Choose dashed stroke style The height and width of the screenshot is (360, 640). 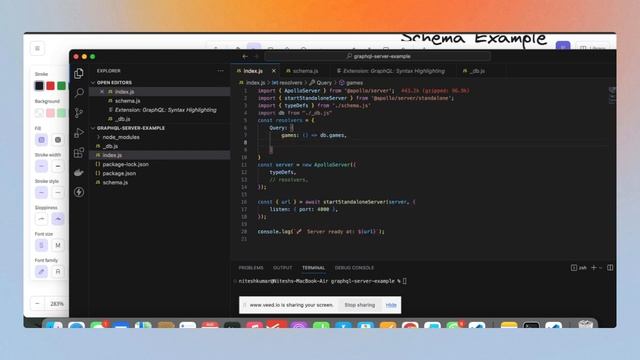coord(58,193)
